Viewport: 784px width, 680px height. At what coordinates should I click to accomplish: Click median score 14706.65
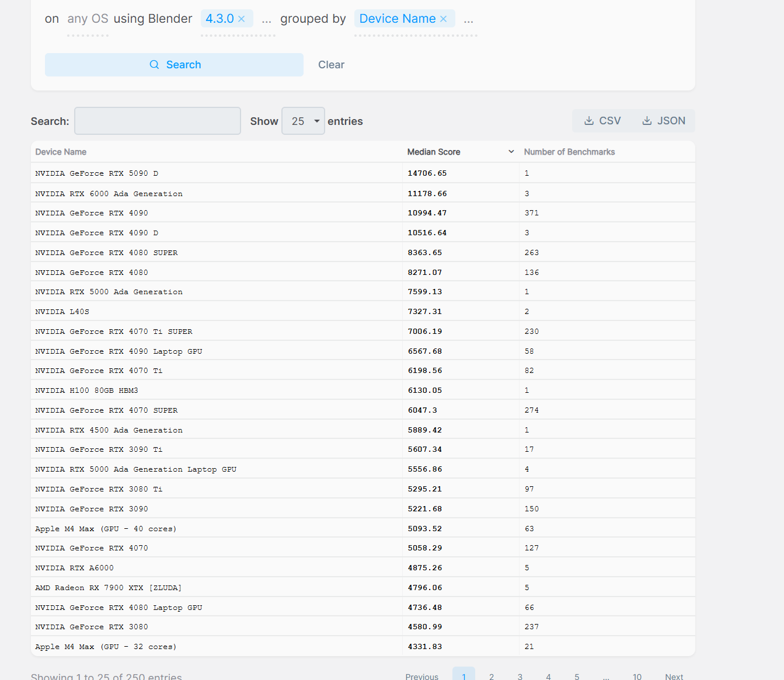pos(427,173)
